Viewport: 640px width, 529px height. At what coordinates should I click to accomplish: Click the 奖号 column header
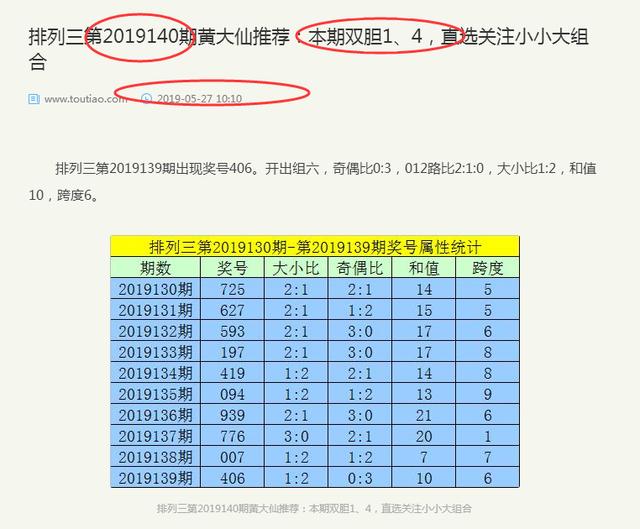[x=232, y=268]
